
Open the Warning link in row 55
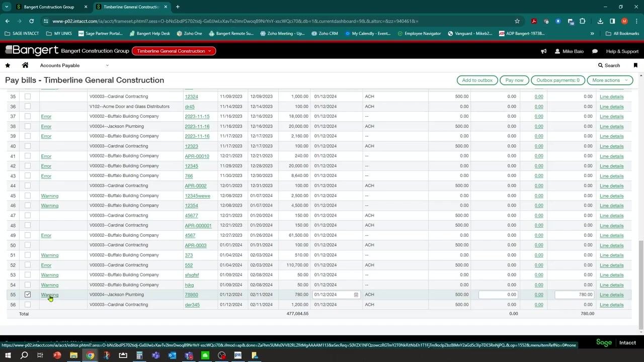click(x=50, y=295)
